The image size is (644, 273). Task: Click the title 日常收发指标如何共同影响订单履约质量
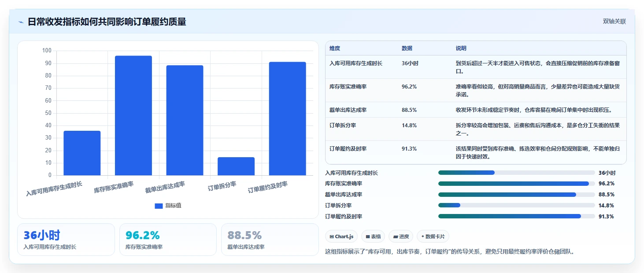tap(107, 22)
